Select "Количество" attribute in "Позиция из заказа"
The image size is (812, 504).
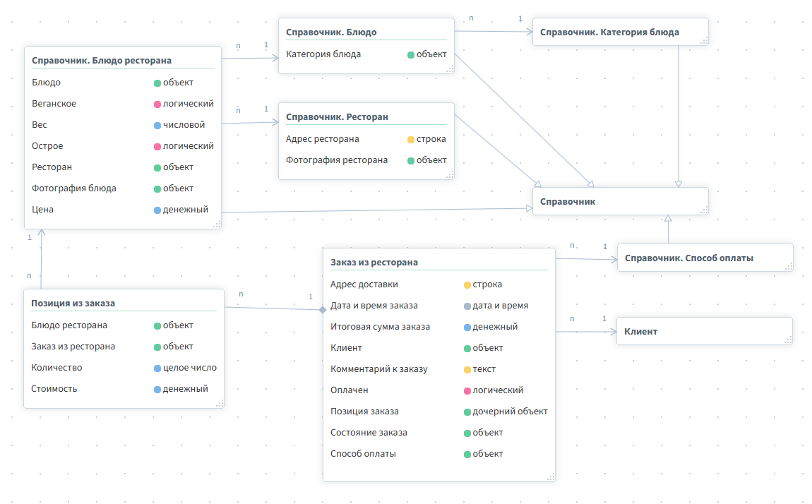pyautogui.click(x=56, y=368)
